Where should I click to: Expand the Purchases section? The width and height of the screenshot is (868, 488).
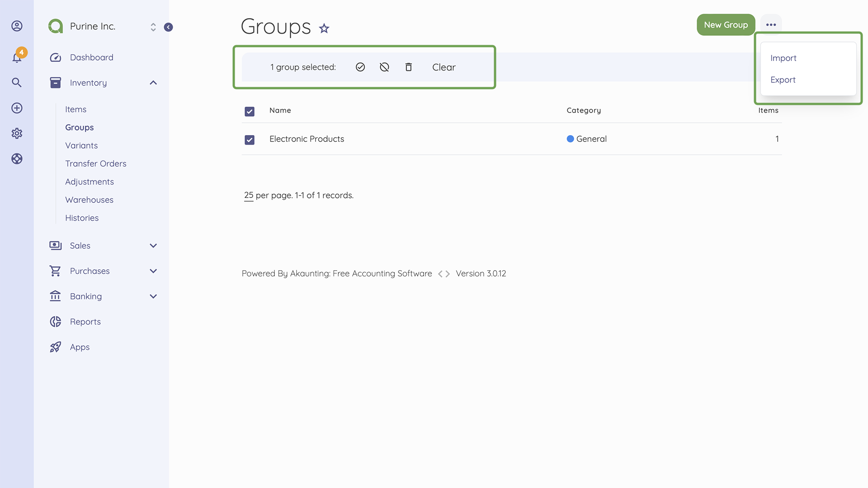pos(153,271)
